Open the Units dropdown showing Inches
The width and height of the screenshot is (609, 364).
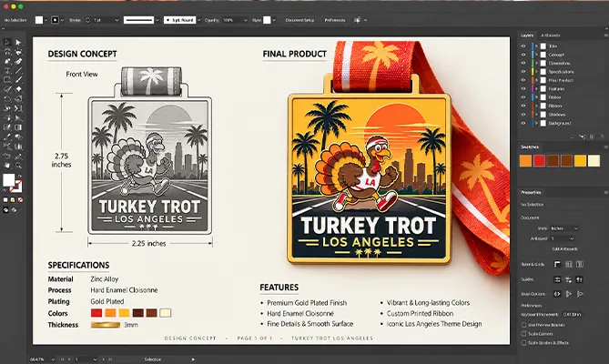[x=564, y=228]
